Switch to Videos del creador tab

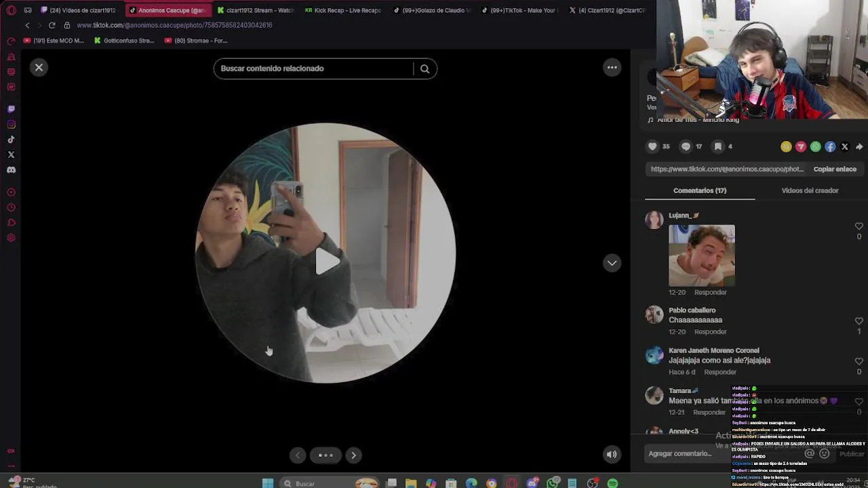tap(810, 190)
